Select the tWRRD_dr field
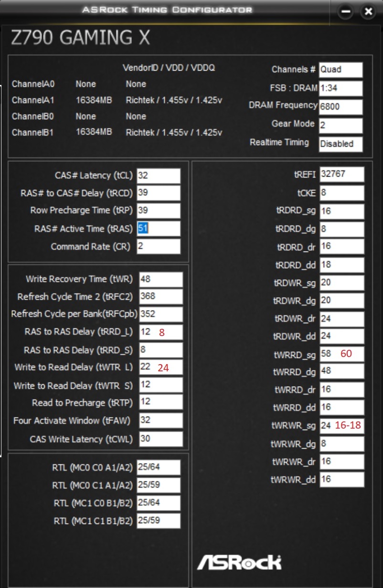383x588 pixels. point(342,389)
